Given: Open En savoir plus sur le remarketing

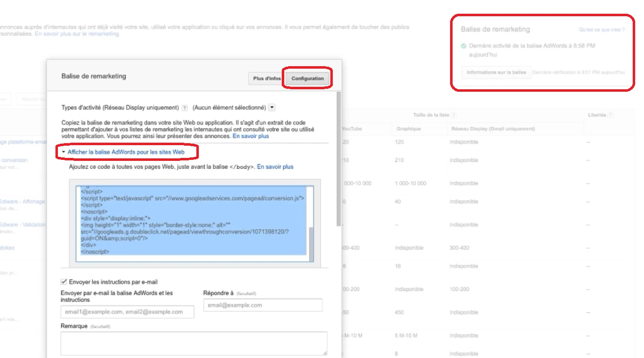Looking at the screenshot, I should pyautogui.click(x=77, y=34).
